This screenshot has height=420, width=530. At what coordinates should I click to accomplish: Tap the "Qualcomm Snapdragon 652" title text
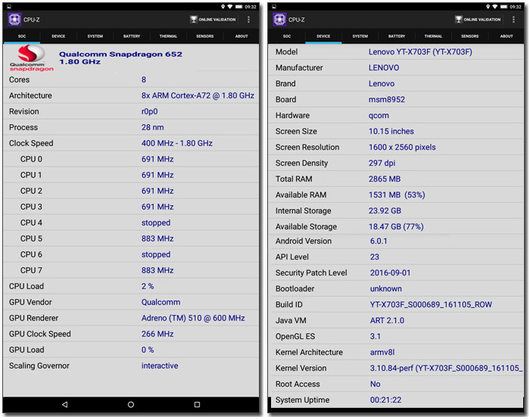click(120, 54)
